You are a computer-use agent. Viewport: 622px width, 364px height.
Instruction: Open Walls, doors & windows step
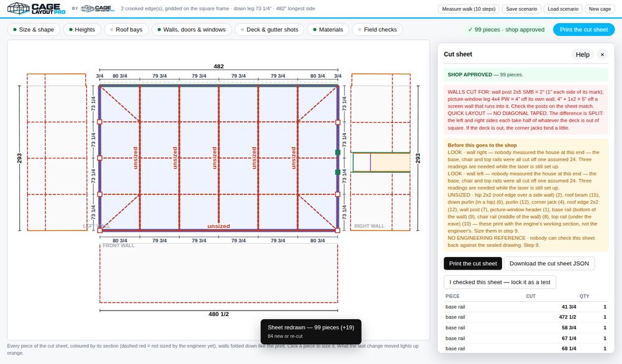coord(191,29)
